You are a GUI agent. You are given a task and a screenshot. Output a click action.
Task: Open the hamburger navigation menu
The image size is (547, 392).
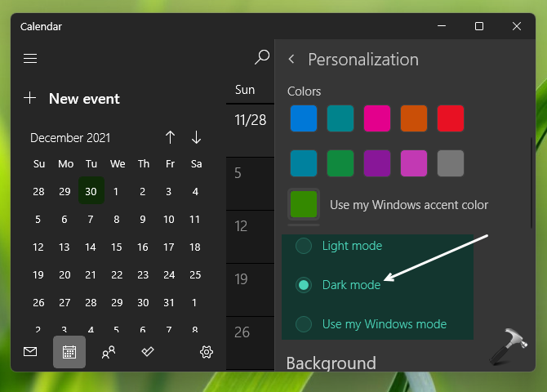tap(30, 59)
